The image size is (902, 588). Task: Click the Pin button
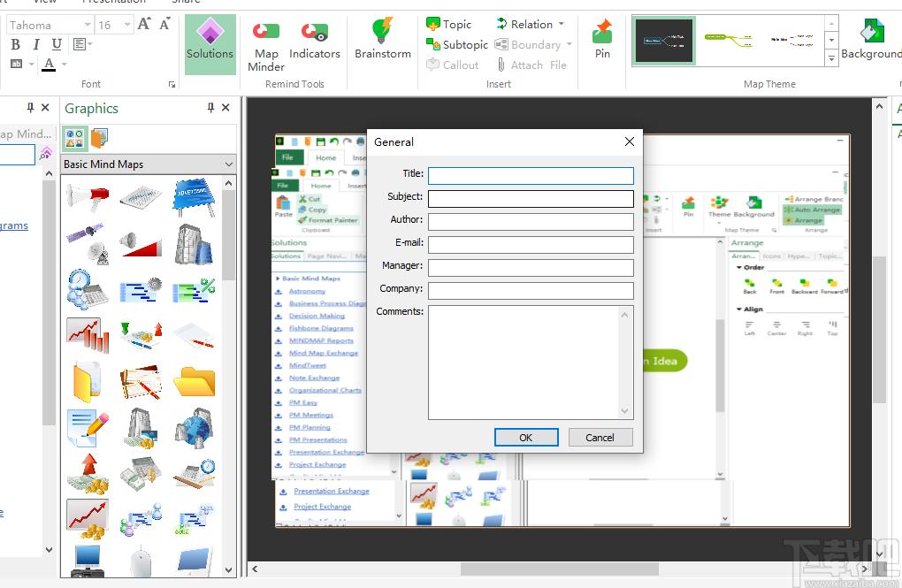602,39
